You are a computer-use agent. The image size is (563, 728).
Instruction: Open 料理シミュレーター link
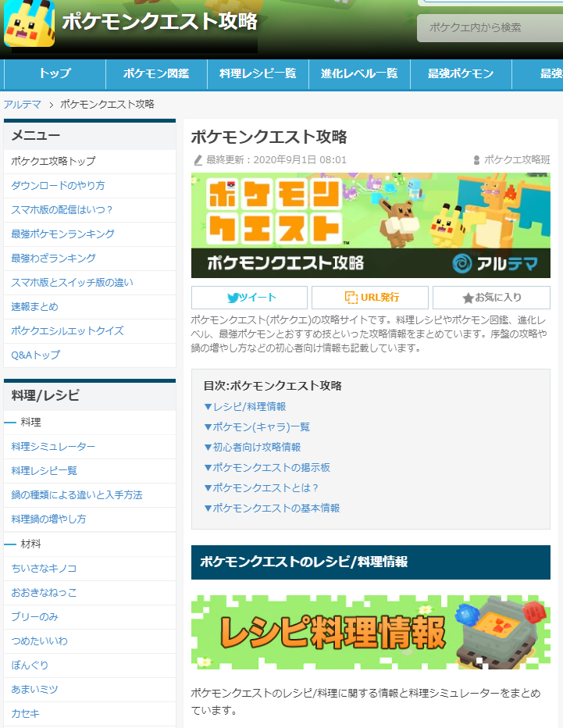[x=90, y=447]
